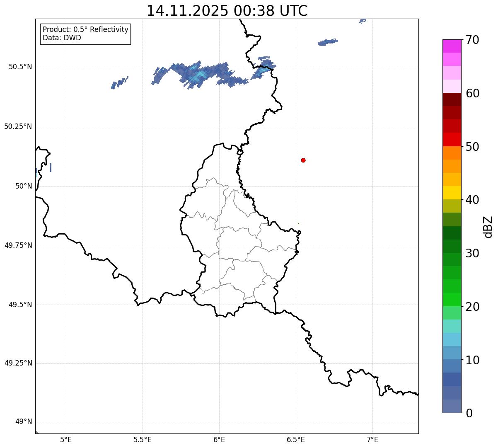Click the 49.25°N latitude label
Screen dimensions: 498x448
point(18,363)
